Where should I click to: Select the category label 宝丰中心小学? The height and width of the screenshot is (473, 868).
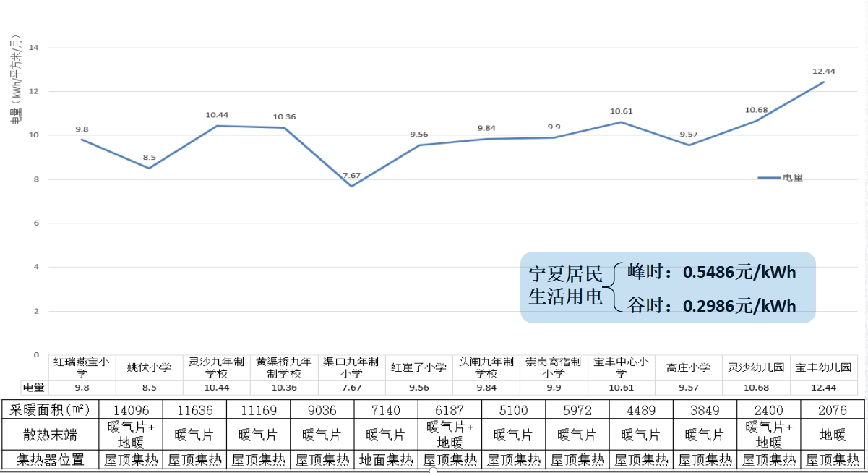coord(621,367)
